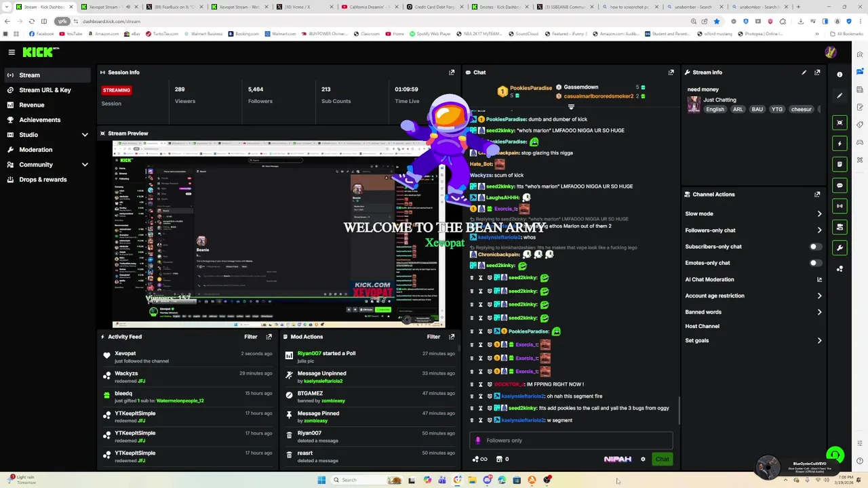Screen dimensions: 868x488
Task: Toggle Subscribers-only chat switch
Action: tap(816, 247)
